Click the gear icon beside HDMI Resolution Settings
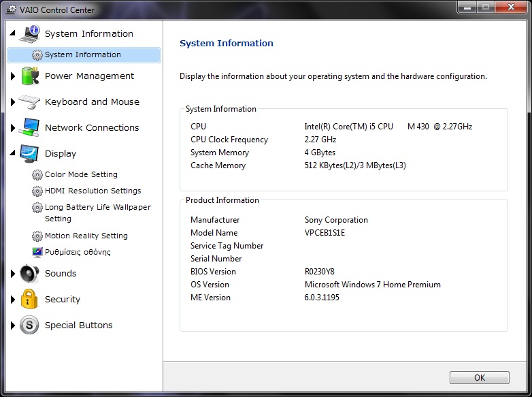The height and width of the screenshot is (397, 532). pos(37,191)
